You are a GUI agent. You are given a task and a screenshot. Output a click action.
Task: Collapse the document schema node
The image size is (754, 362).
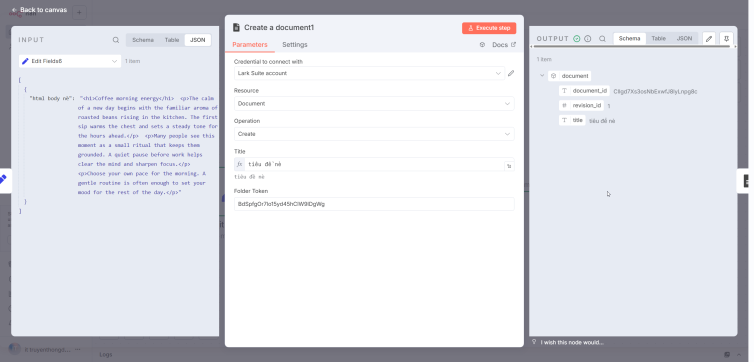pos(542,76)
